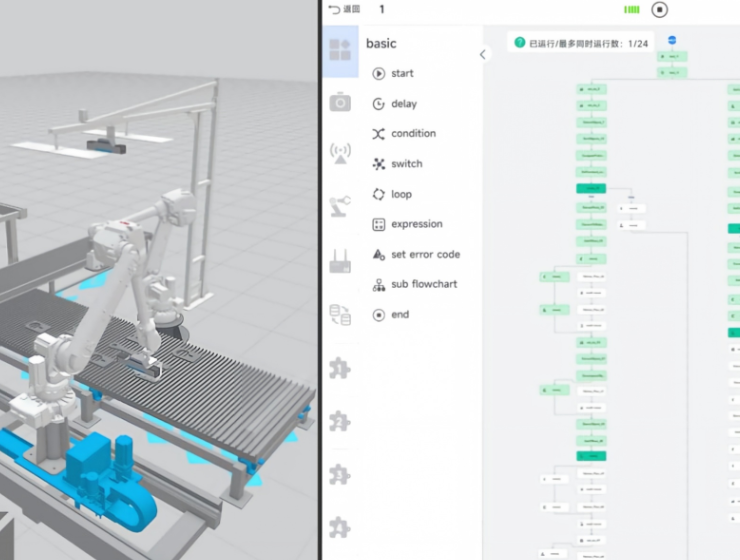Image resolution: width=740 pixels, height=560 pixels.
Task: Stop the running flowchart
Action: [x=659, y=9]
